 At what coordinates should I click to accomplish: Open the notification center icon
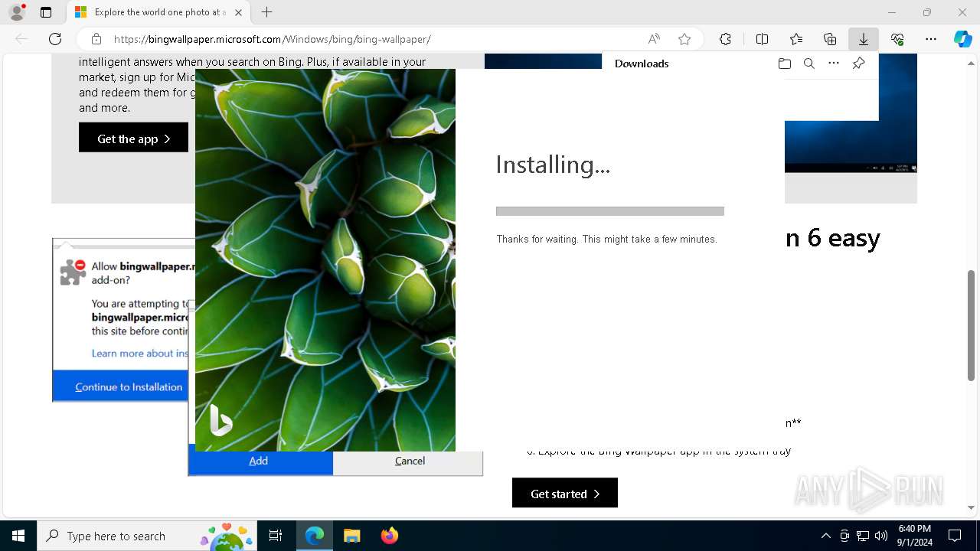pos(955,536)
